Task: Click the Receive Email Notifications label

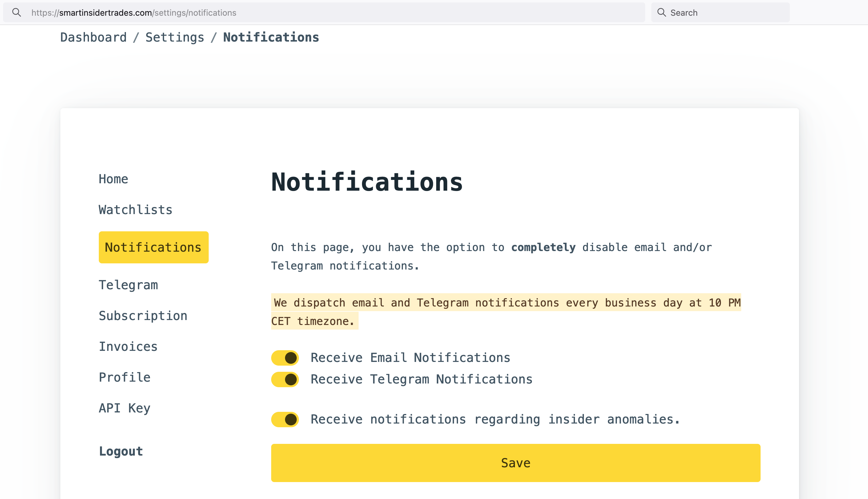Action: [x=410, y=358]
